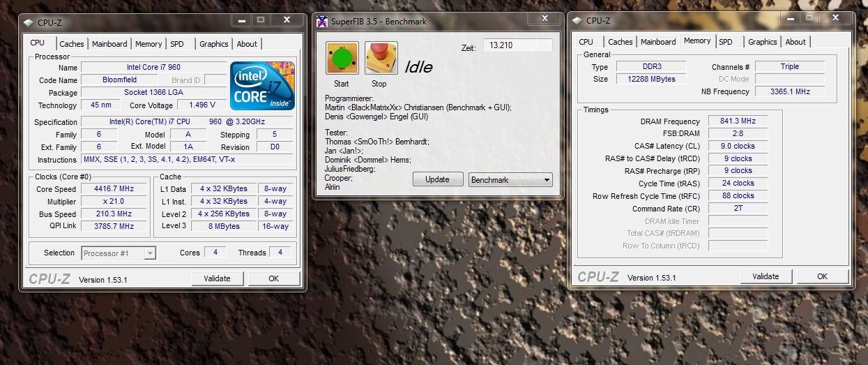The height and width of the screenshot is (365, 868).
Task: Click the Channels # value Triple
Action: point(790,67)
